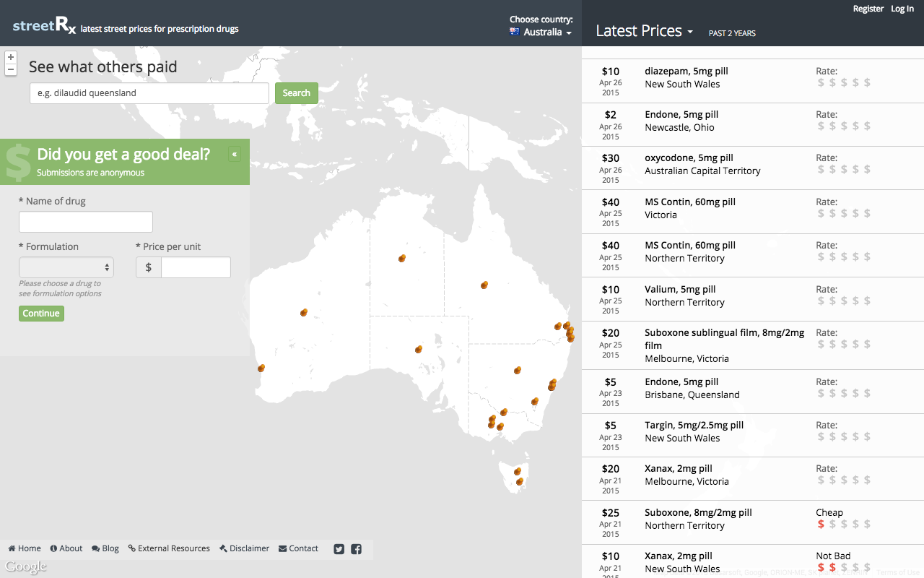Focus the Name of drug input field
The height and width of the screenshot is (578, 924).
coord(86,222)
